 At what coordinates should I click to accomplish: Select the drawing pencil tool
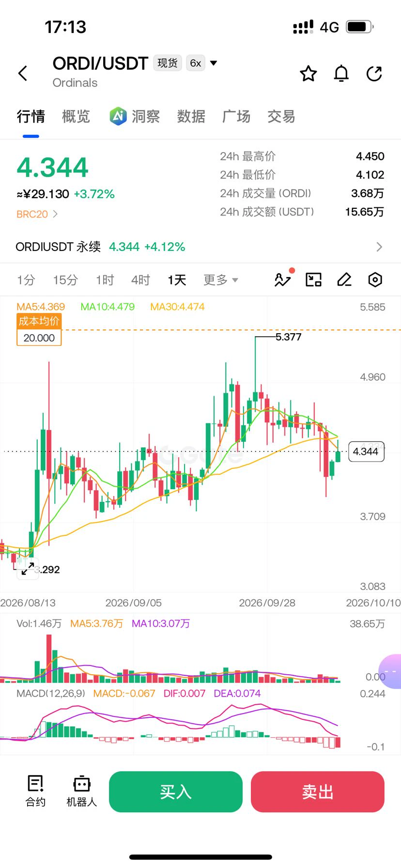(x=344, y=279)
